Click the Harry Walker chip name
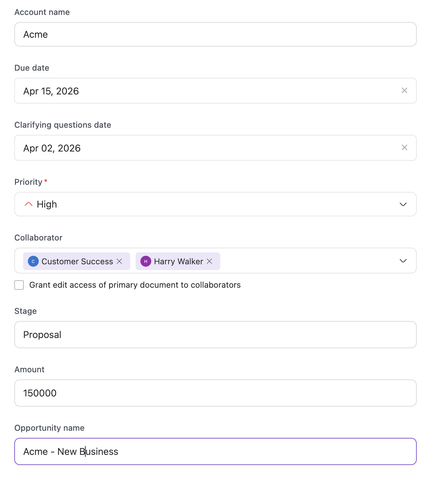 click(x=178, y=261)
